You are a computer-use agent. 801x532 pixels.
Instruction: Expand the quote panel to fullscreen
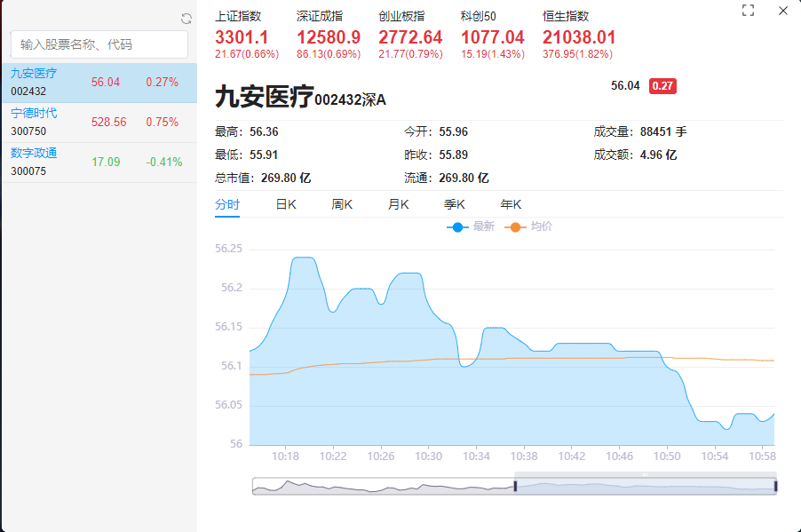pyautogui.click(x=747, y=11)
